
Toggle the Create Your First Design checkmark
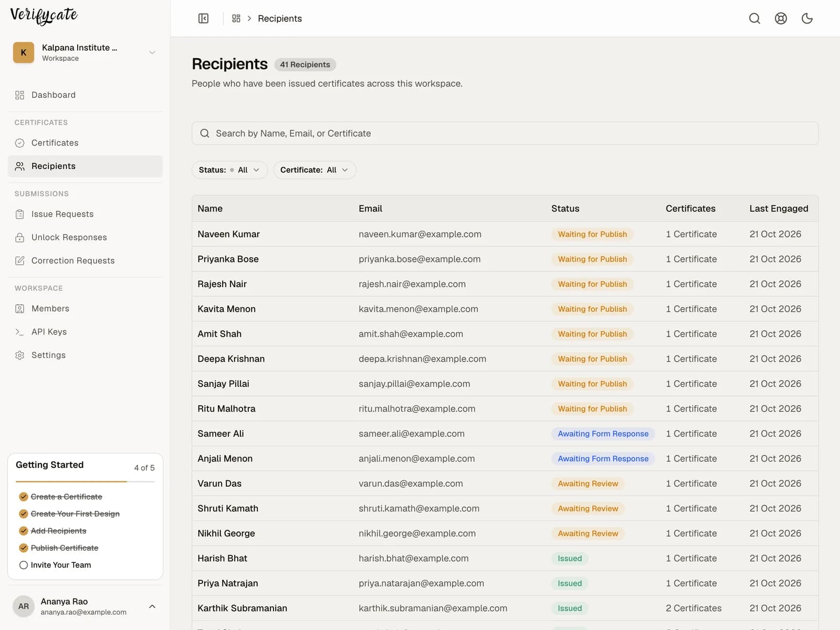[24, 514]
